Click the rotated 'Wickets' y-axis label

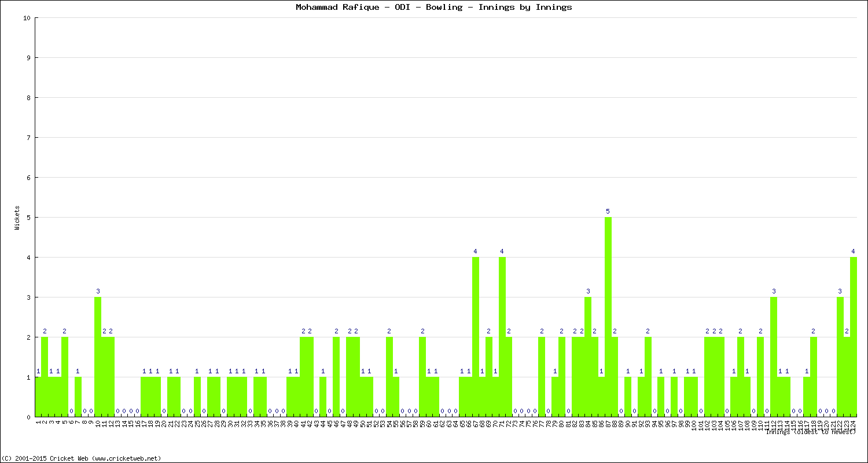[x=17, y=218]
